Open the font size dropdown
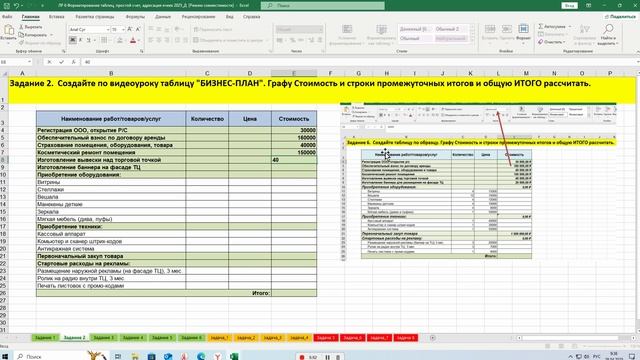The height and width of the screenshot is (360, 640). pos(123,29)
